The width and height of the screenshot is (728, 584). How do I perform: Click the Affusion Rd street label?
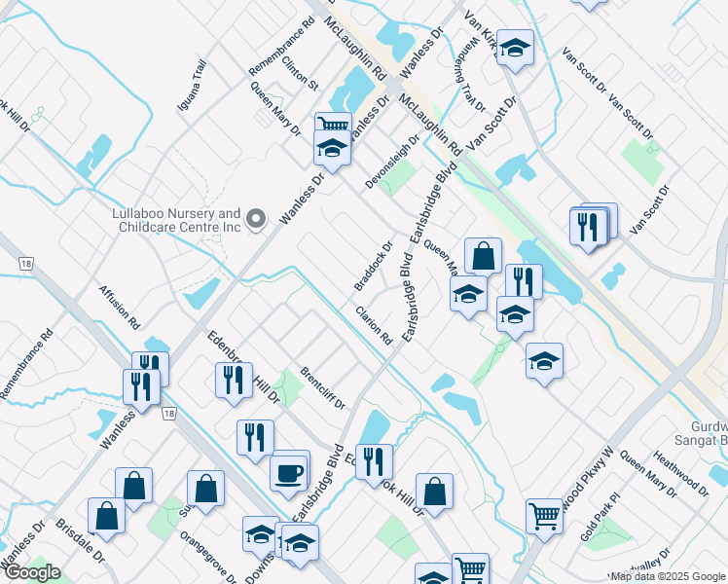pyautogui.click(x=119, y=308)
